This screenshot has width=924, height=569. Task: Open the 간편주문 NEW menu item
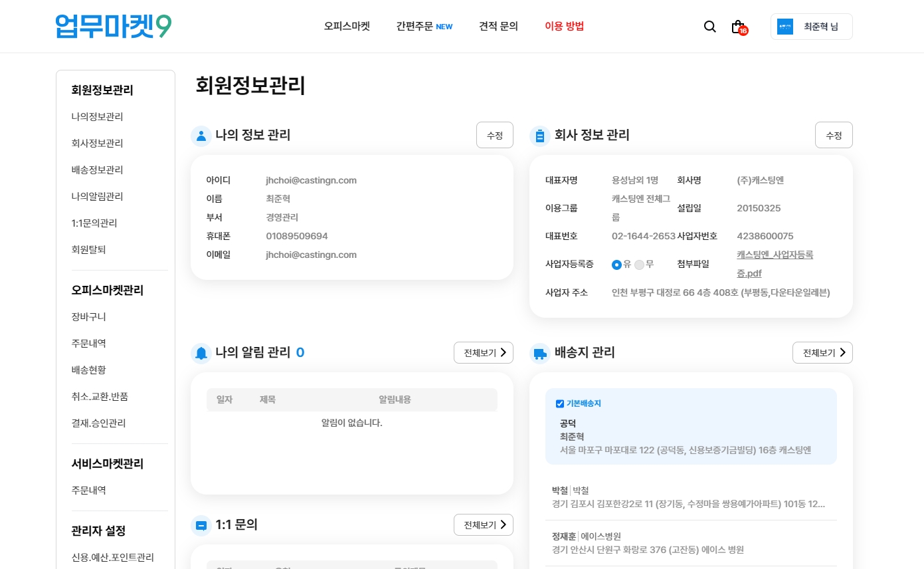424,27
